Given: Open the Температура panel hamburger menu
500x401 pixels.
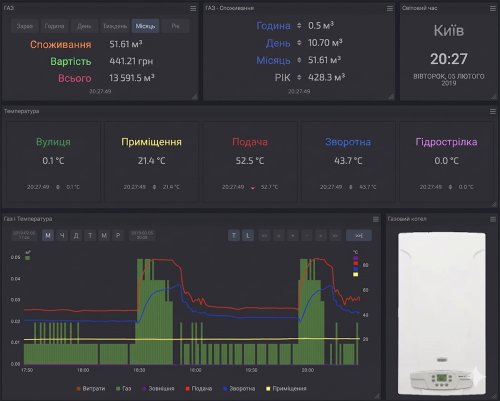Looking at the screenshot, I should coord(493,112).
